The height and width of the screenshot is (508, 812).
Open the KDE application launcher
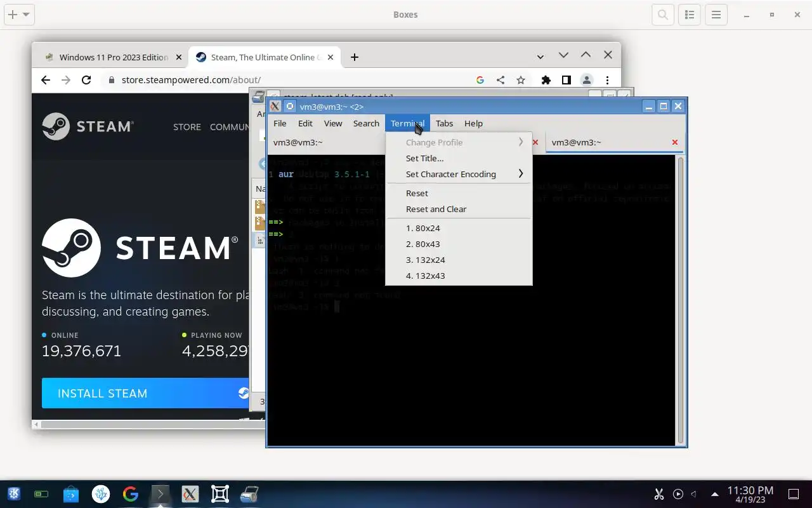pos(14,494)
